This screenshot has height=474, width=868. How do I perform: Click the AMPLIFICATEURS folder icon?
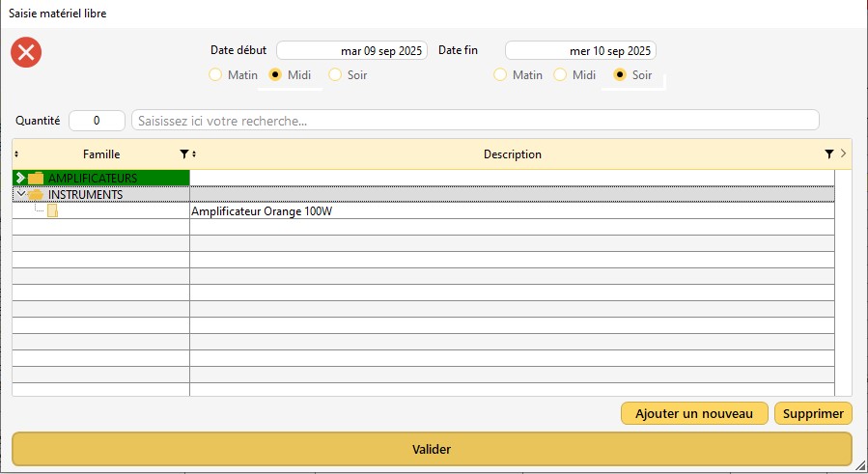point(37,178)
